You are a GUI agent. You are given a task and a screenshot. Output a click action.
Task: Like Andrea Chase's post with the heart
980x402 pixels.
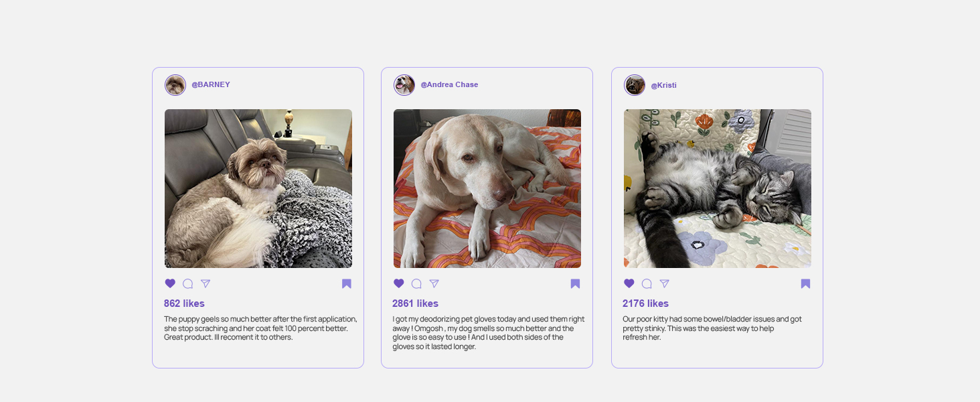point(399,283)
